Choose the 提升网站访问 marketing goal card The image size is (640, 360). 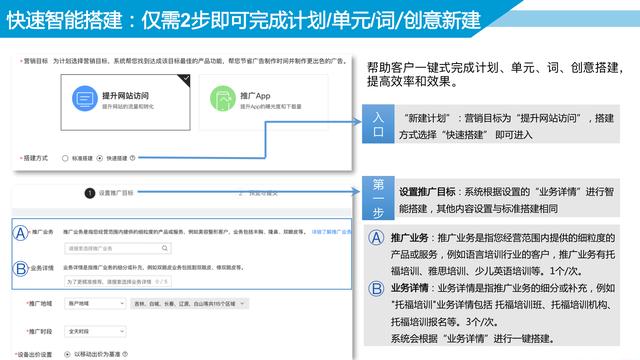[x=126, y=102]
